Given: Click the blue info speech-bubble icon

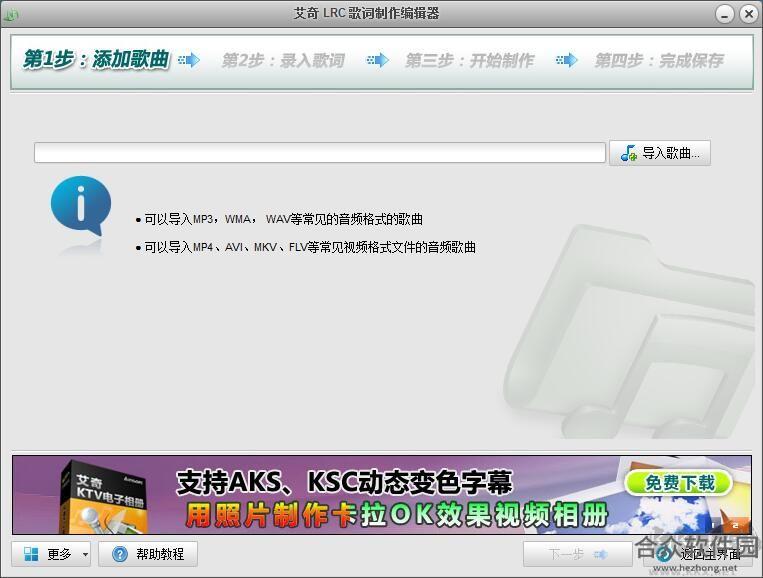Looking at the screenshot, I should tap(81, 206).
